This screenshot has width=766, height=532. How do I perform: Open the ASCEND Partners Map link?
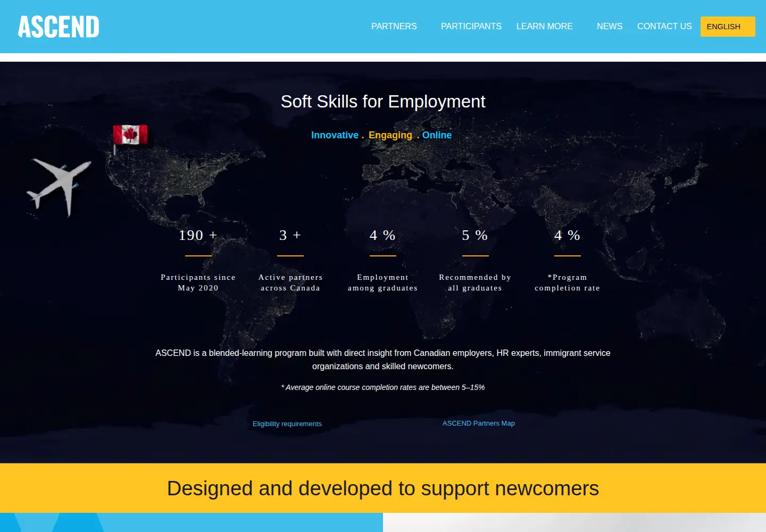click(x=479, y=423)
